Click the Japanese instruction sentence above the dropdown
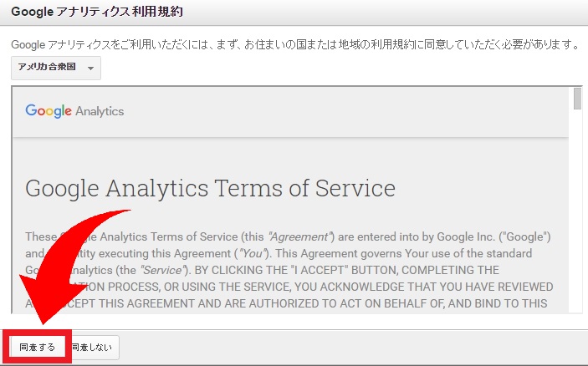The width and height of the screenshot is (588, 366). point(293,43)
